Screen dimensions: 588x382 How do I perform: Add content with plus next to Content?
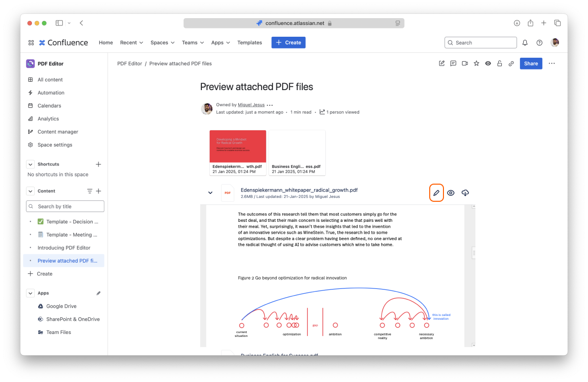pos(98,191)
